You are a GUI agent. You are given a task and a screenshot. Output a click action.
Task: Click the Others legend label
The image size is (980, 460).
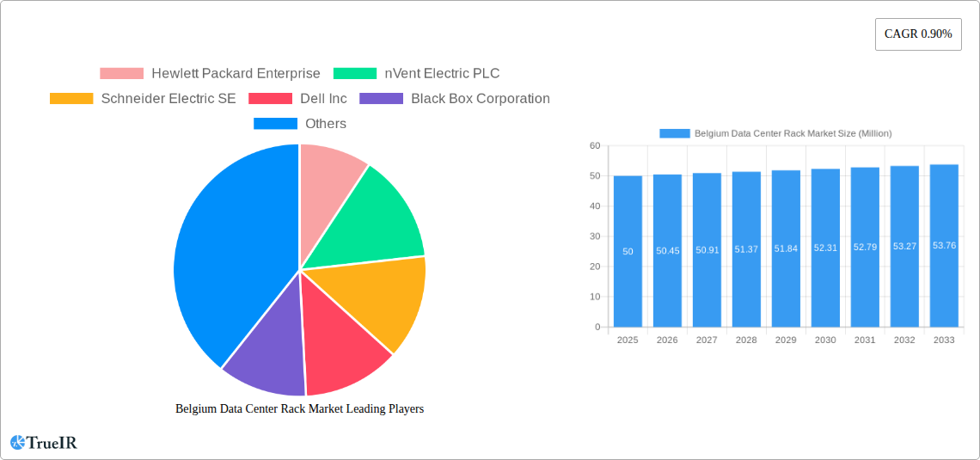coord(326,124)
